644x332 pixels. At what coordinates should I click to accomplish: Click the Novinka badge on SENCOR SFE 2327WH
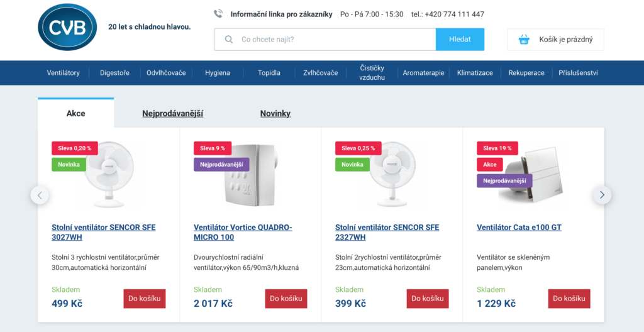[x=352, y=164]
